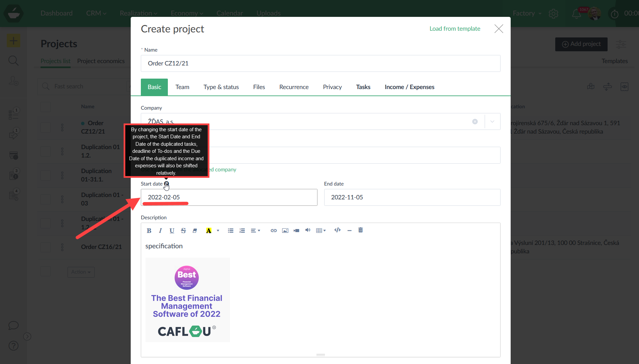Open the Factory account dropdown
This screenshot has width=639, height=364.
coord(527,13)
